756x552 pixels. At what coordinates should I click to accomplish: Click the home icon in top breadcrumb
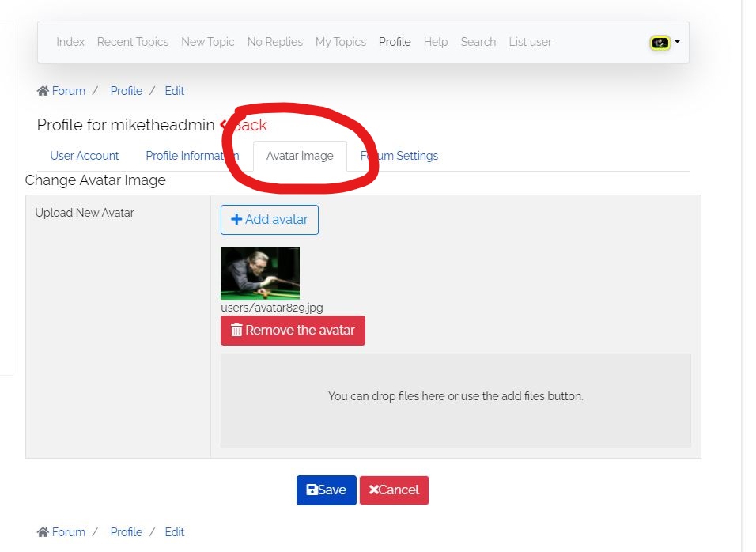point(43,91)
